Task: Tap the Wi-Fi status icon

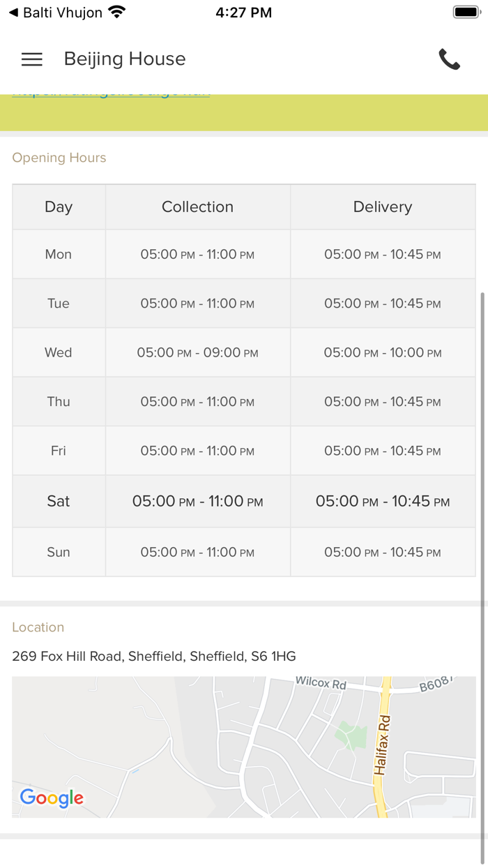Action: pyautogui.click(x=117, y=13)
